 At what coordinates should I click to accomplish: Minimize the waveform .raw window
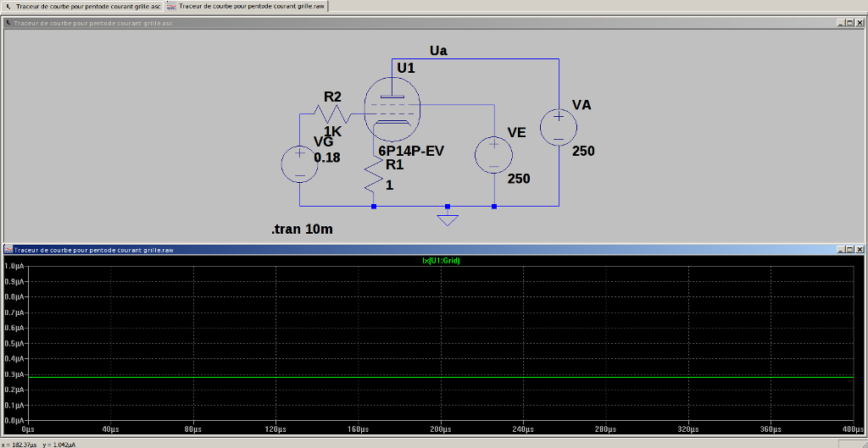point(841,250)
